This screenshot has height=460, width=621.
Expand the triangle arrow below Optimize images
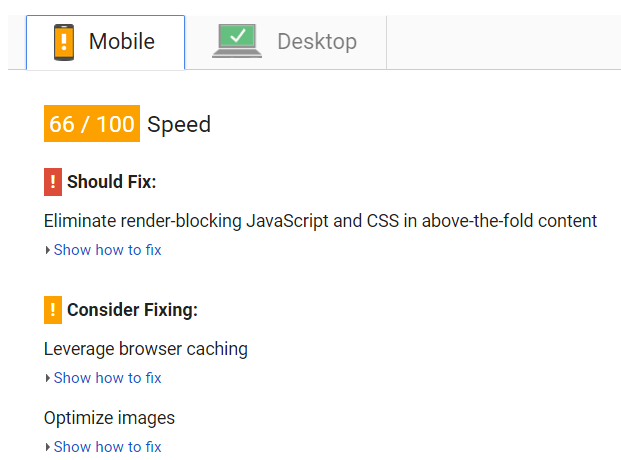point(48,447)
